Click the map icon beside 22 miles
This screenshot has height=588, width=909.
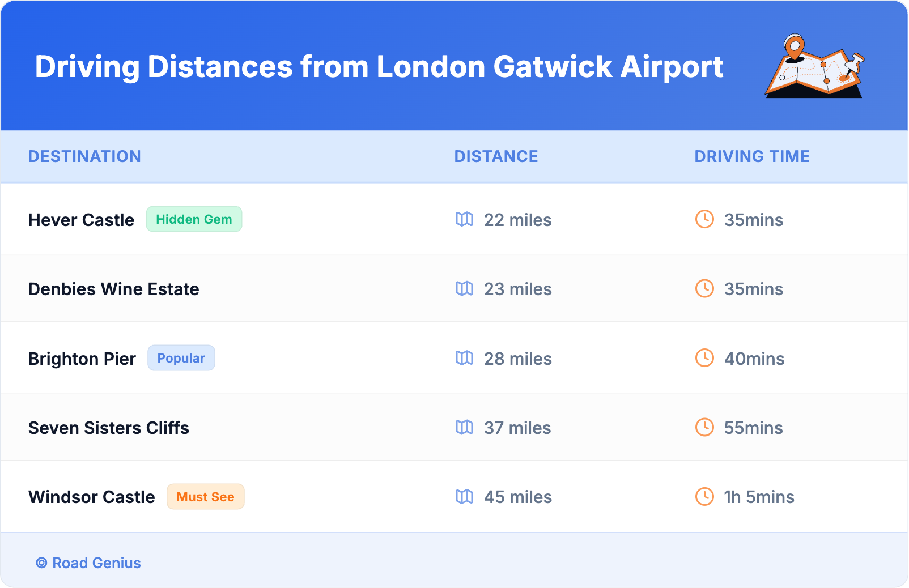point(464,219)
